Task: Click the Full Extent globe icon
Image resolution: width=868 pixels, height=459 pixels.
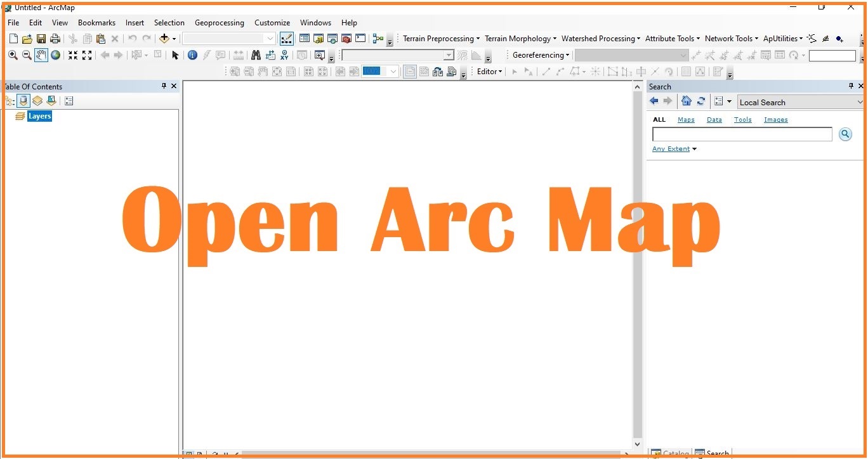Action: [x=56, y=55]
